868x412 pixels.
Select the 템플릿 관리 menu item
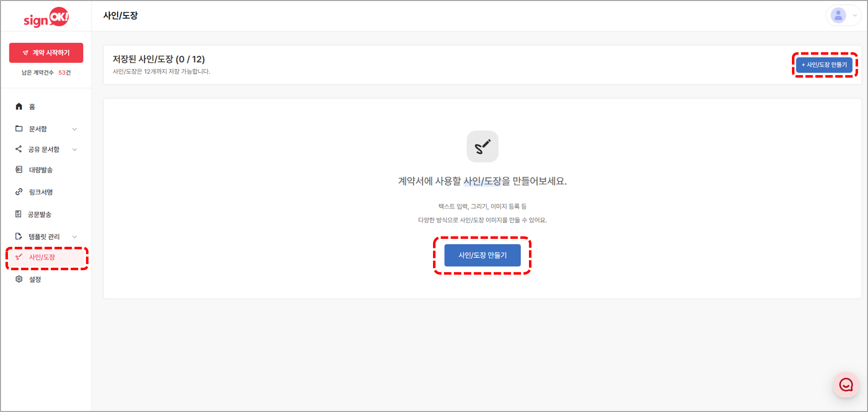tap(47, 236)
